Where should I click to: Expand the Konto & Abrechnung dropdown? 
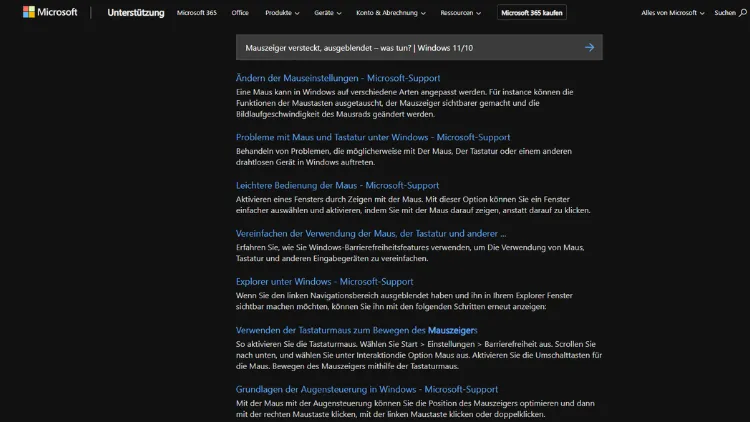coord(391,13)
